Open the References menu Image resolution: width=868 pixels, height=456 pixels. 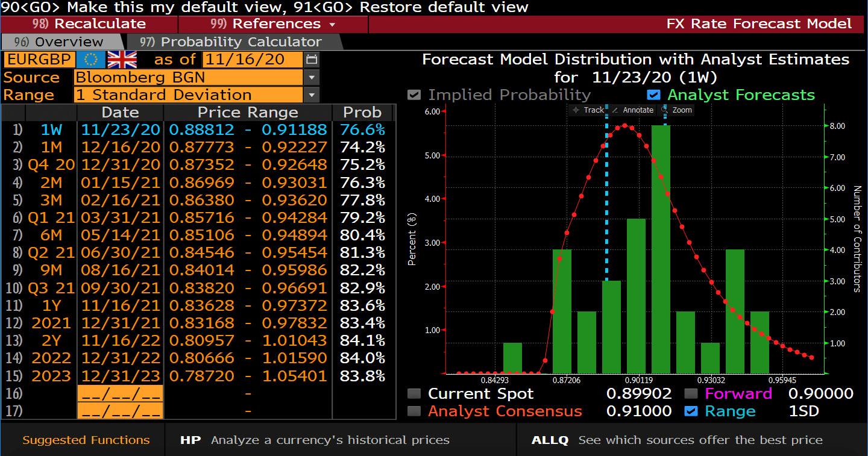point(273,24)
